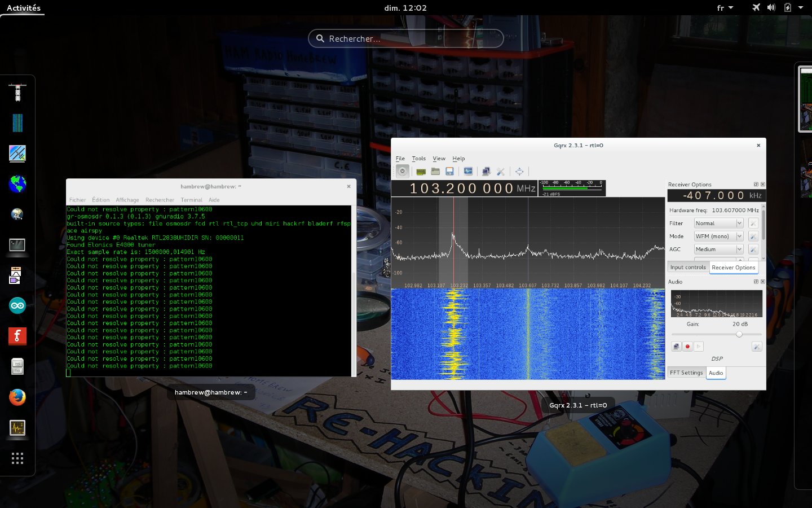This screenshot has width=812, height=508.
Task: Toggle the mode options button beside WFM
Action: pyautogui.click(x=753, y=236)
